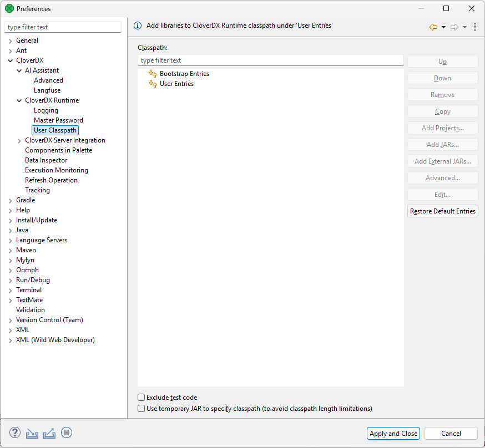
Task: Expand the Maven tree node
Action: point(10,251)
